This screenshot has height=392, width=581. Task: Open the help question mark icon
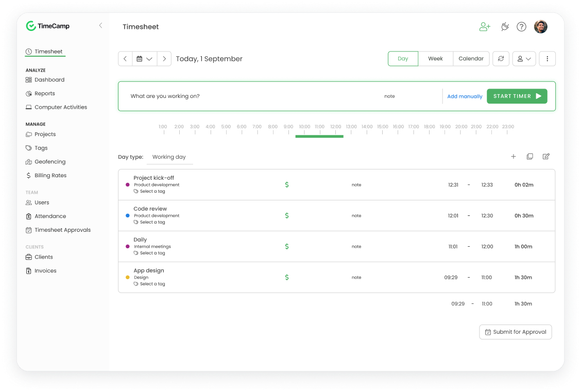click(521, 26)
